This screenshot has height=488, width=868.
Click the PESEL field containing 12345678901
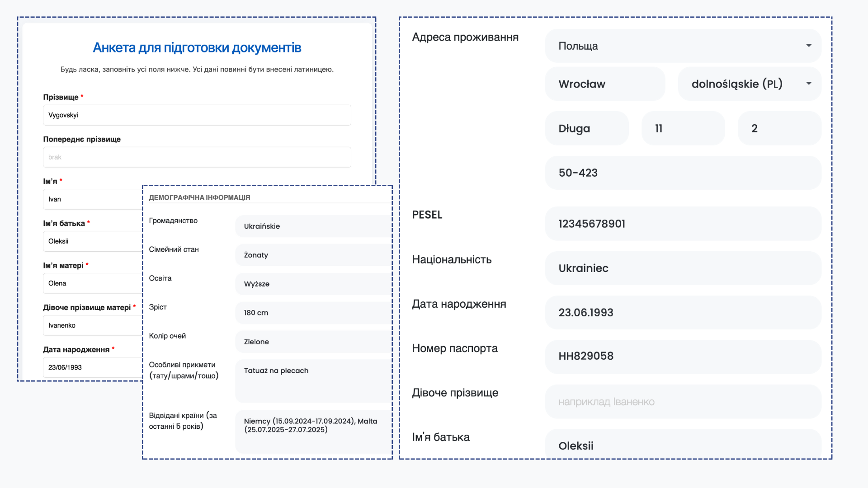683,224
